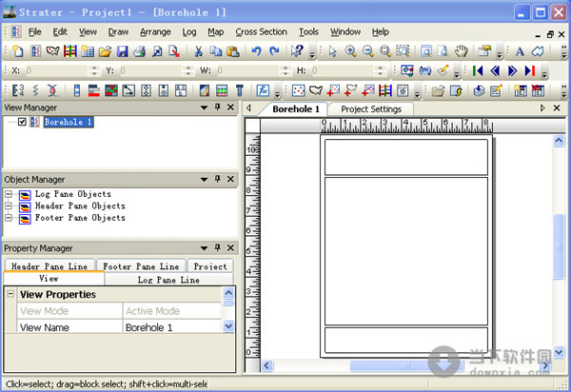This screenshot has width=571, height=392.
Task: Click the vertical scrollbar thumb of the canvas
Action: (559, 246)
